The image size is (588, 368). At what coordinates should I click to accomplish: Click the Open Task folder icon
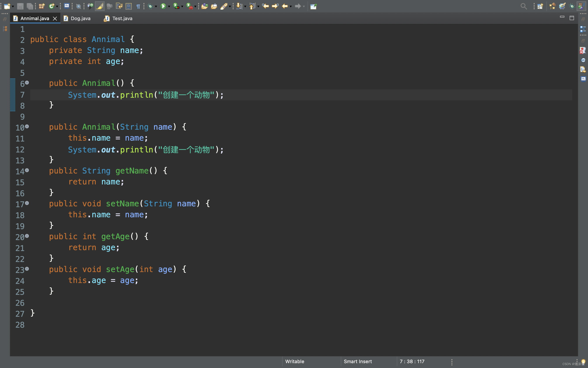point(214,6)
